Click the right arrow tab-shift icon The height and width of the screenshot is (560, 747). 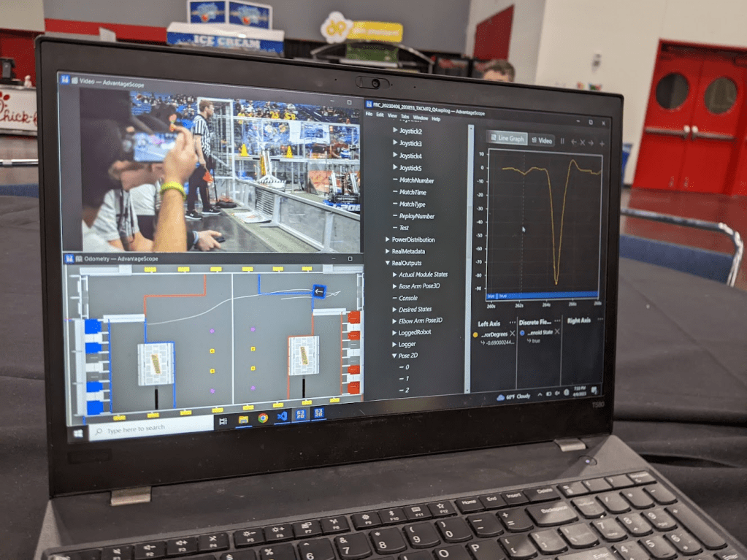592,143
